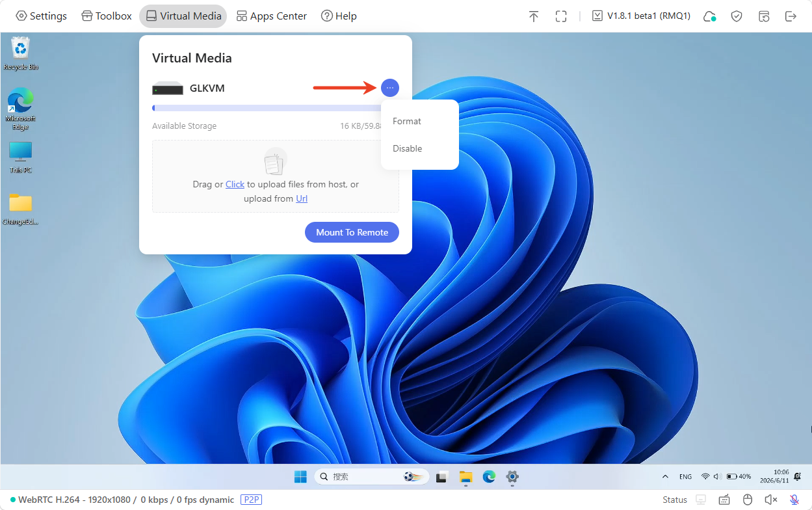The width and height of the screenshot is (812, 510).
Task: Click the monitor status icon in status bar
Action: 701,500
